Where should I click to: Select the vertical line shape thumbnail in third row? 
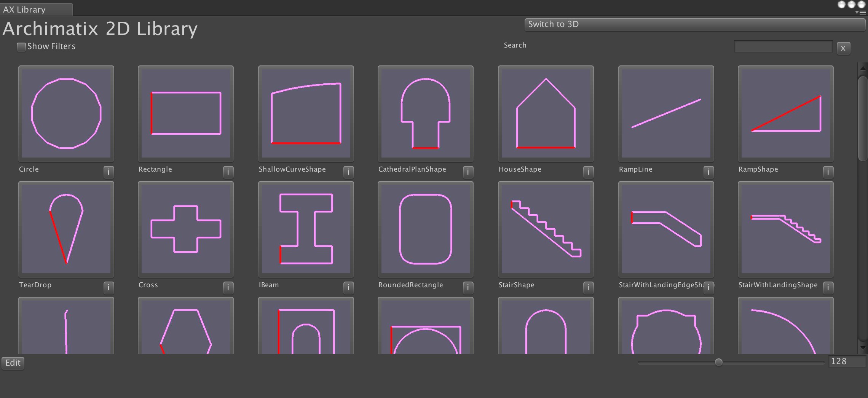point(66,326)
